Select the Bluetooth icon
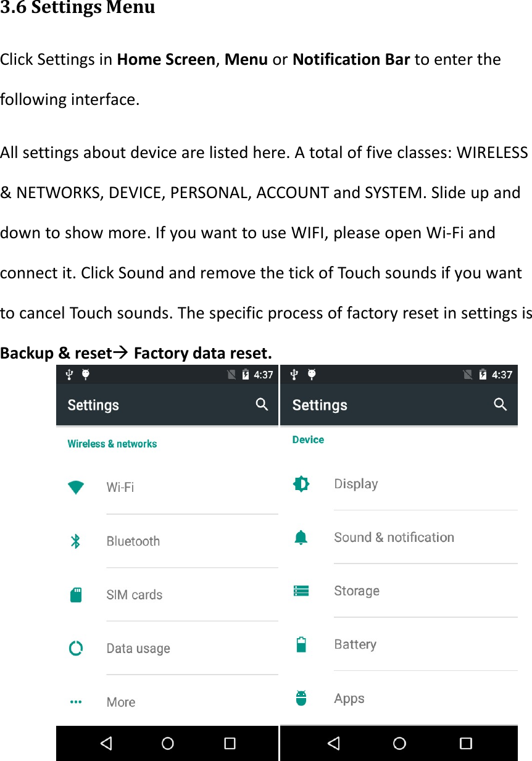The image size is (532, 761). [75, 541]
